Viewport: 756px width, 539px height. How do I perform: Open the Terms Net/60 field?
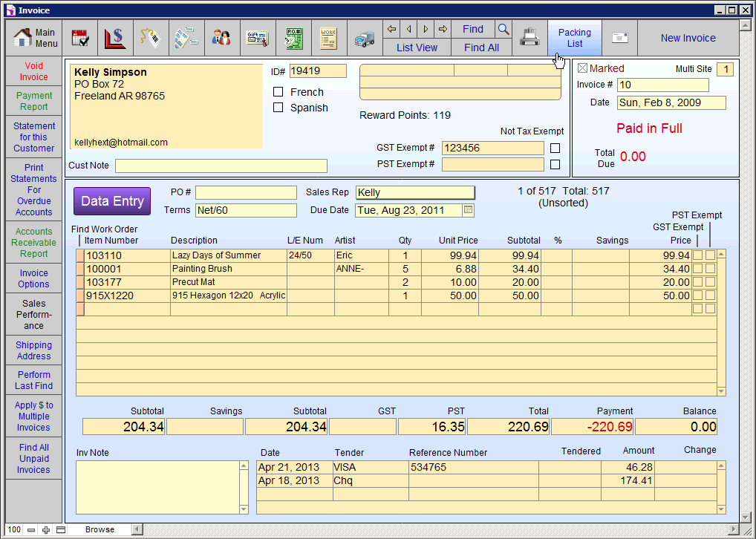pyautogui.click(x=246, y=210)
